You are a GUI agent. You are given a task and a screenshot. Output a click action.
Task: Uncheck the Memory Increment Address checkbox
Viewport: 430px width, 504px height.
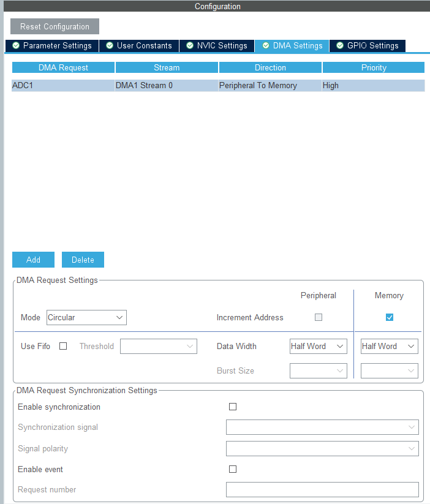click(390, 317)
